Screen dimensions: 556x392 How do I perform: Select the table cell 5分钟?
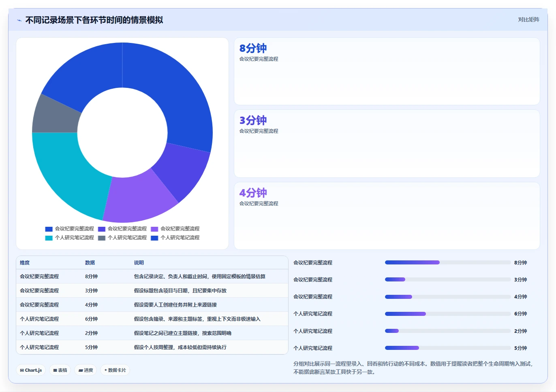click(92, 347)
